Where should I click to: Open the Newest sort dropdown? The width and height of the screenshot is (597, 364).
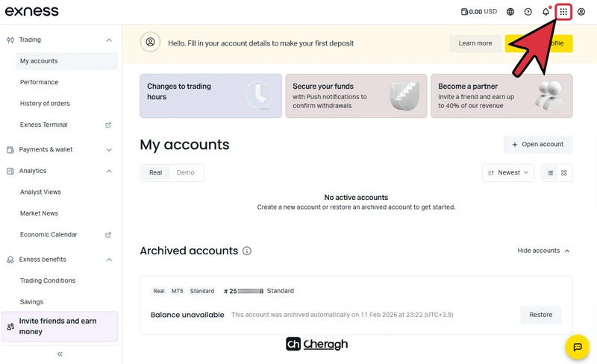[x=508, y=173]
